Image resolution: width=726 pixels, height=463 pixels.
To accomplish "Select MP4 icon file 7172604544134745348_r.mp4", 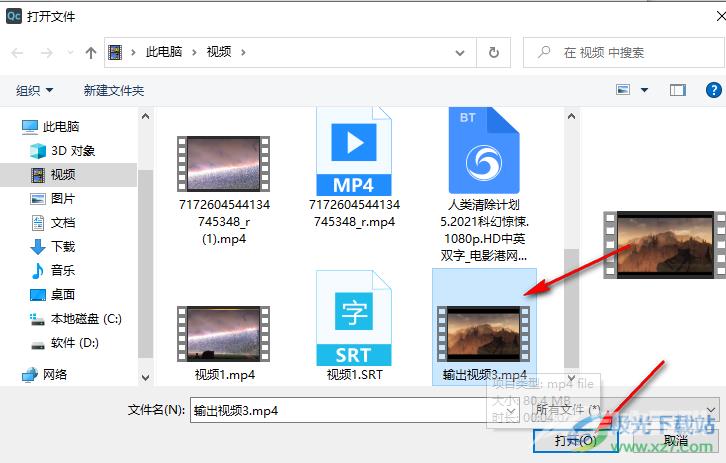I will [354, 153].
